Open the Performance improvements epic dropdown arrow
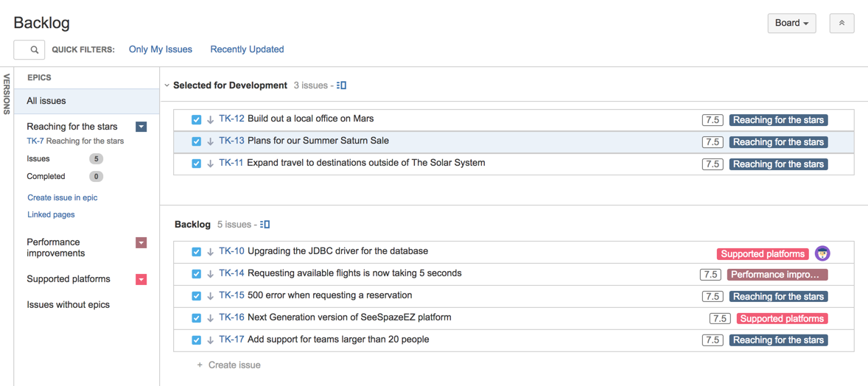Screen dimensions: 868x386 pyautogui.click(x=141, y=242)
